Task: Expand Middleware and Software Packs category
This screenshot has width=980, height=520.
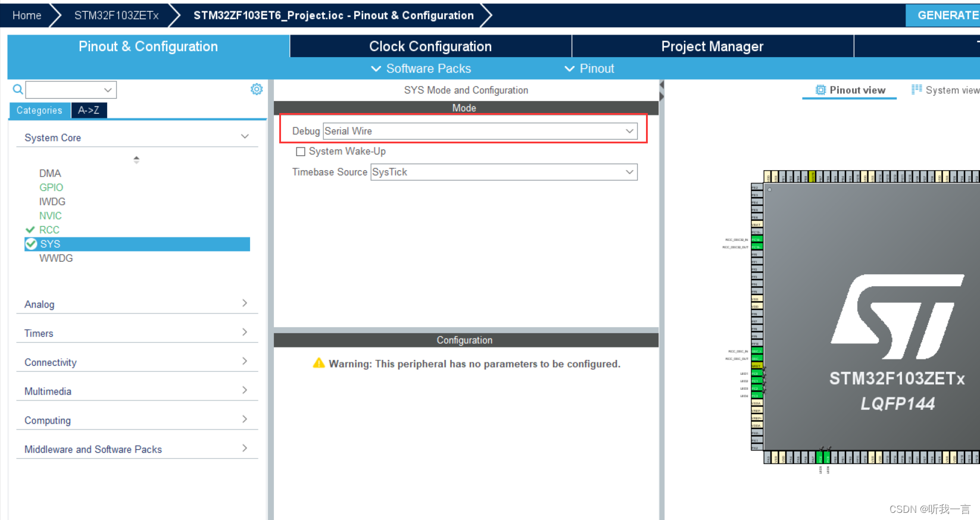Action: click(x=137, y=449)
